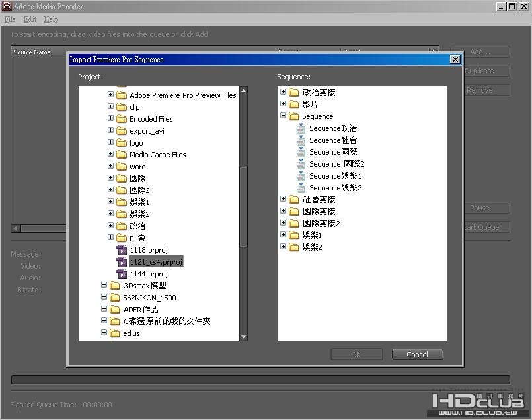Select the 1144.prproj project file

click(x=149, y=274)
